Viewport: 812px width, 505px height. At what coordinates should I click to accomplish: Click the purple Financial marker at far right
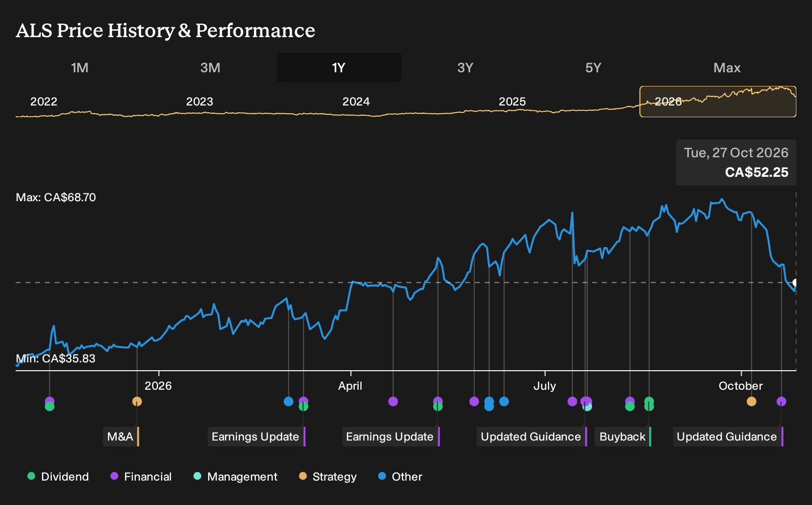(781, 401)
